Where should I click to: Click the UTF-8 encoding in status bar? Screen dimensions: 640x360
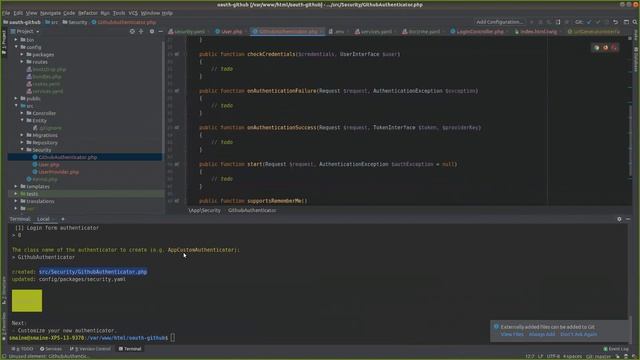[553, 356]
